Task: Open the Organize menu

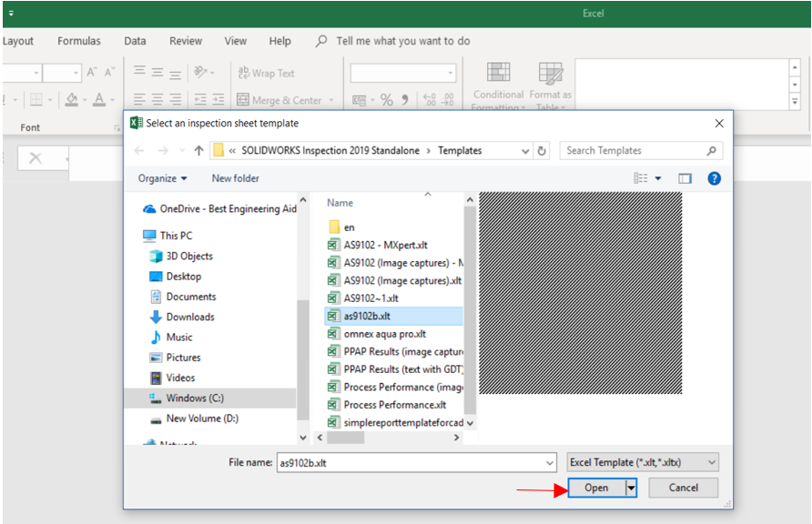Action: 162,178
